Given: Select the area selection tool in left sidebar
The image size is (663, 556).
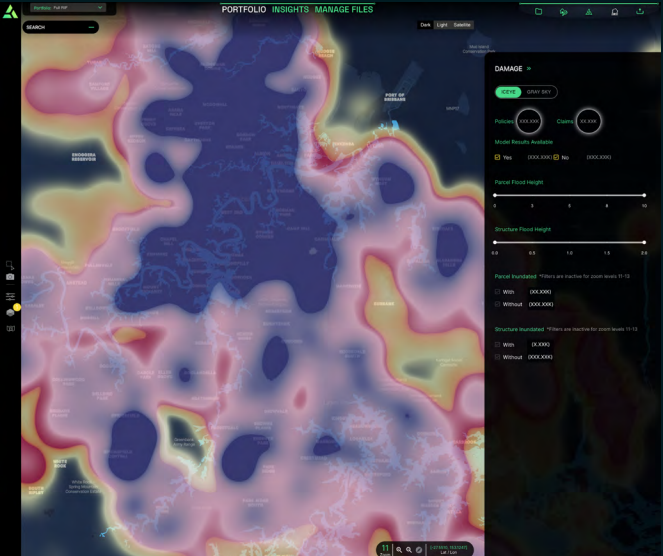Looking at the screenshot, I should (x=10, y=264).
